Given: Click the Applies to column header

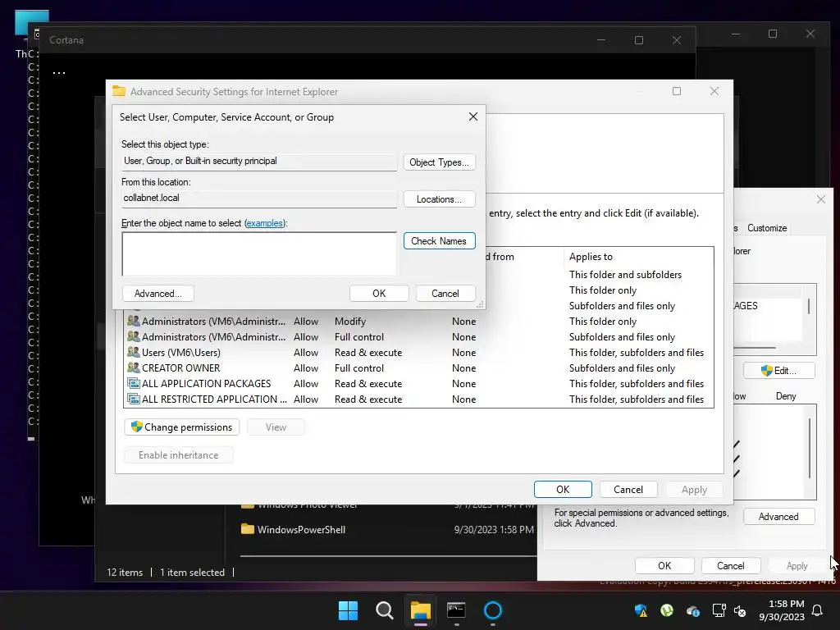Looking at the screenshot, I should click(x=638, y=257).
